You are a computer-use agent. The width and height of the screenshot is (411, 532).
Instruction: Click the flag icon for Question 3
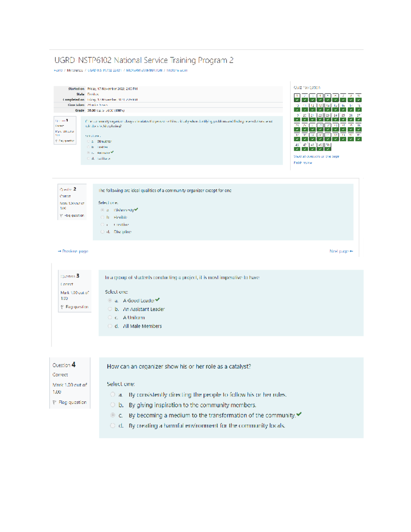[62, 307]
